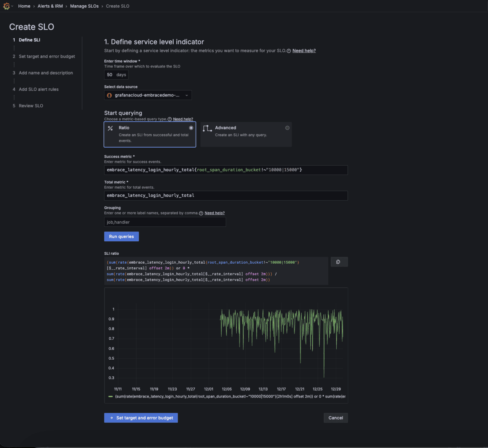
Task: Click the Advanced query type icon
Action: [x=207, y=128]
